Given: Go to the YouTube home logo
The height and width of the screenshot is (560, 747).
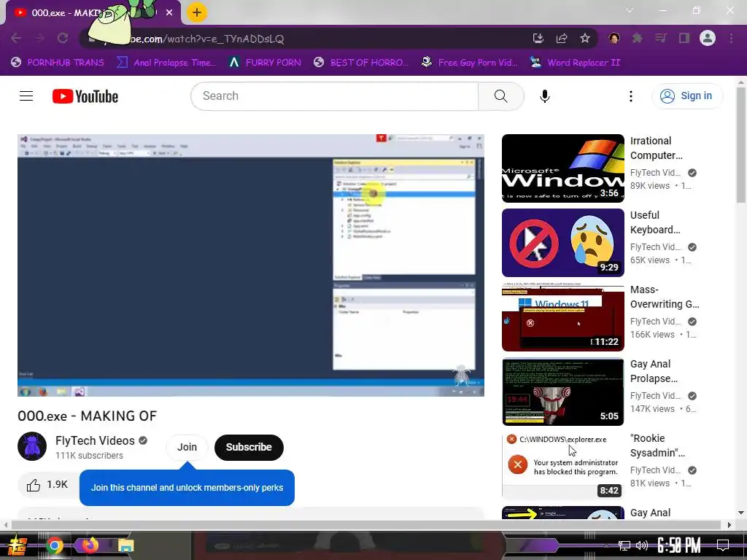Looking at the screenshot, I should click(x=85, y=96).
